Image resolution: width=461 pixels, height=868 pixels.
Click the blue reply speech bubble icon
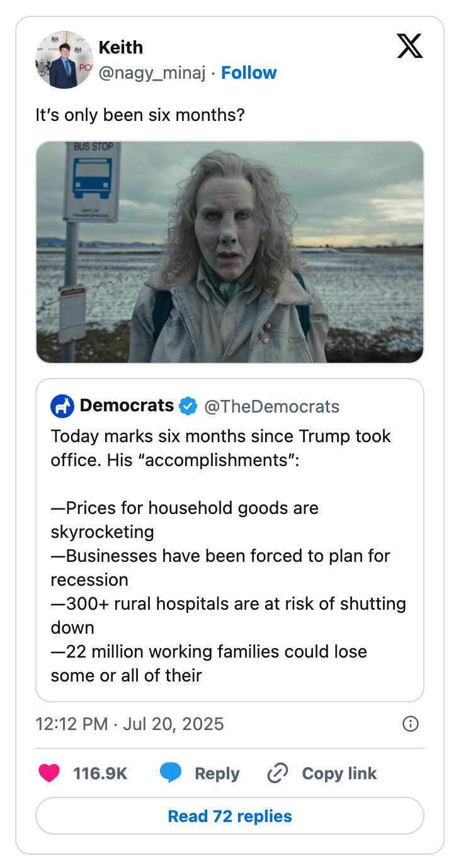[x=171, y=773]
